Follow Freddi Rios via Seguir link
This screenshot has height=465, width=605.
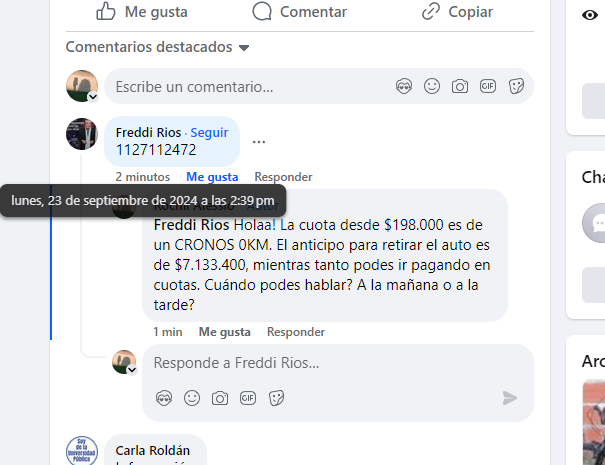pos(209,132)
